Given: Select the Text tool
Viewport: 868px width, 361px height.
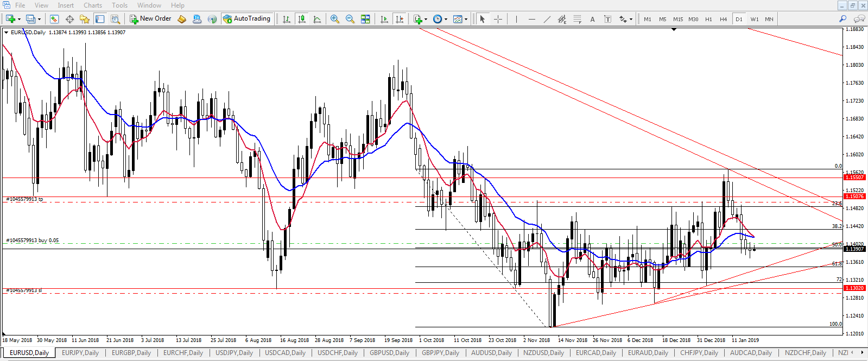Looking at the screenshot, I should (592, 19).
